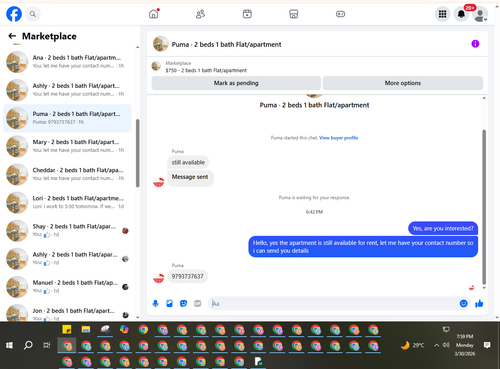The width and height of the screenshot is (500, 369).
Task: Click the 9793737637 message bubble
Action: coord(187,276)
